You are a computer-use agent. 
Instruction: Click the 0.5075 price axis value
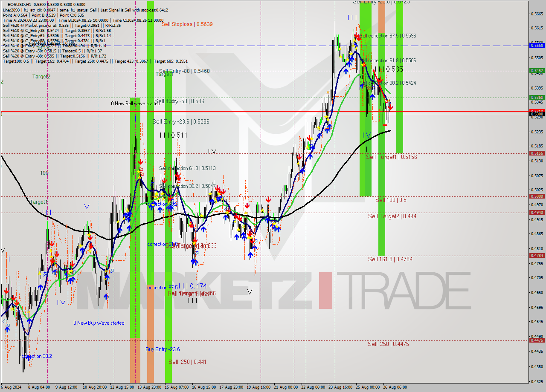537,176
